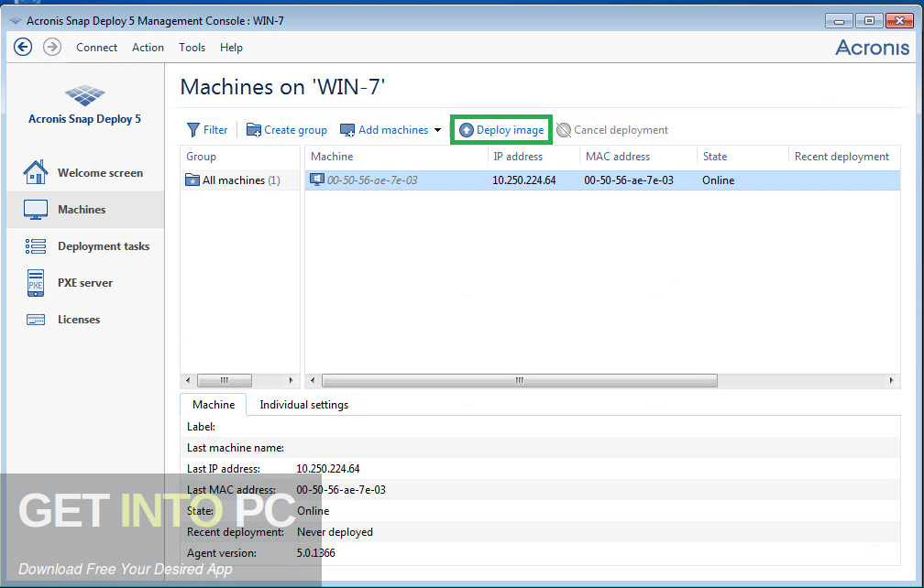Select machine row 00-50-56-ae-7e-03
The width and height of the screenshot is (924, 588).
pos(372,180)
